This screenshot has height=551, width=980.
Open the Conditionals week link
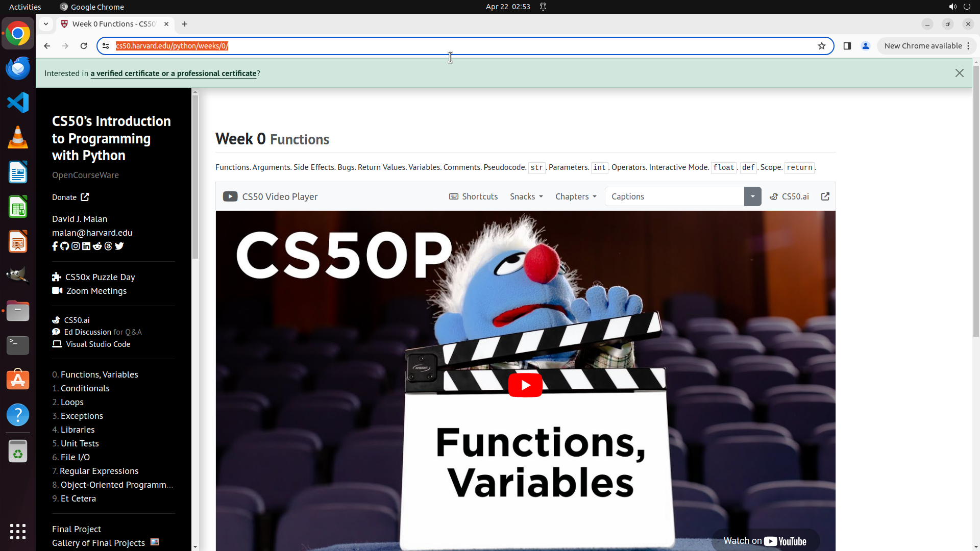click(85, 388)
